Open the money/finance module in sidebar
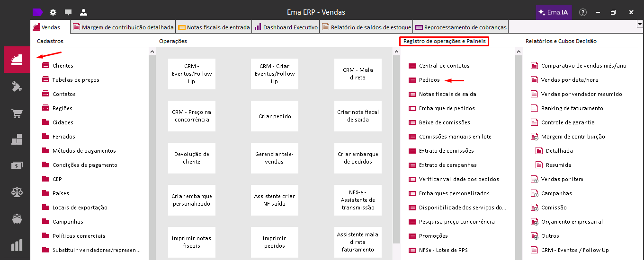644x260 pixels. [17, 165]
